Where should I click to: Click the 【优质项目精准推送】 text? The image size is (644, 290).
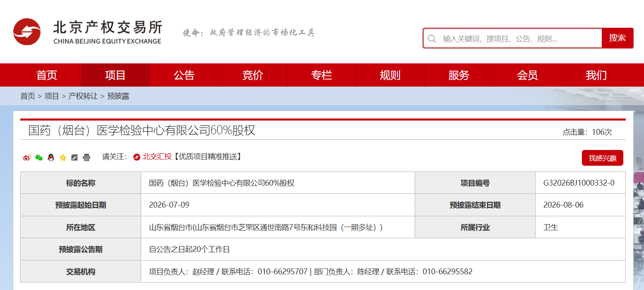click(207, 157)
